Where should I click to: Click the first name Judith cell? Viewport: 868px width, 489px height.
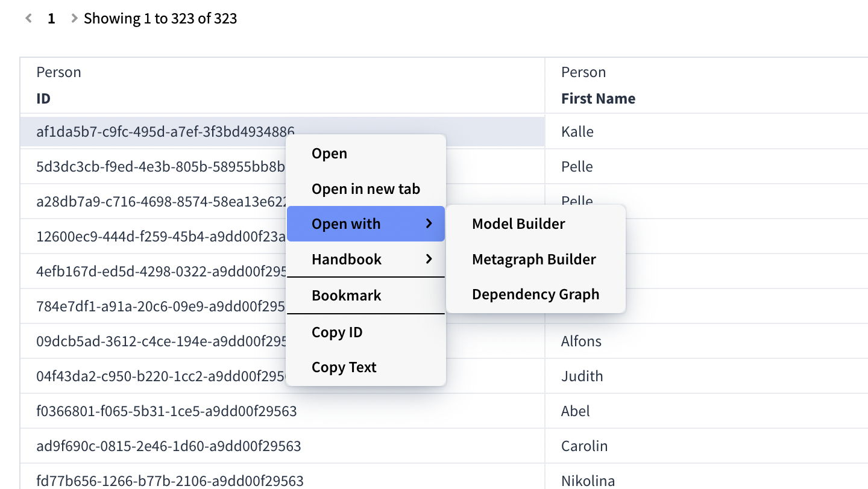(x=582, y=376)
